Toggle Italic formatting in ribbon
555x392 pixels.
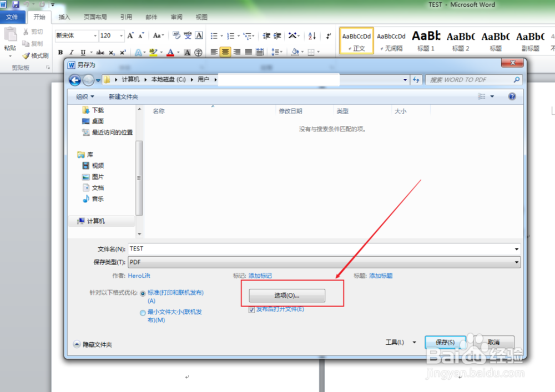[72, 52]
